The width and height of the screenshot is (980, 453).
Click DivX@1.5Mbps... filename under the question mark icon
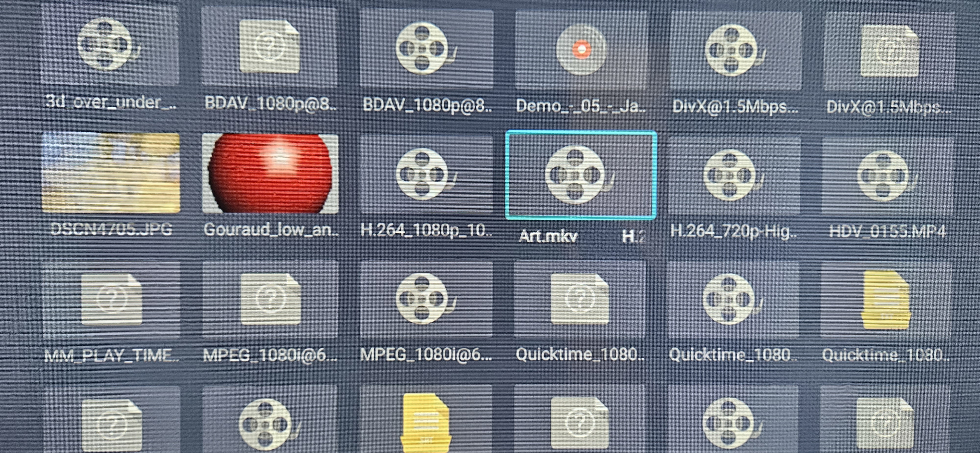(x=889, y=107)
